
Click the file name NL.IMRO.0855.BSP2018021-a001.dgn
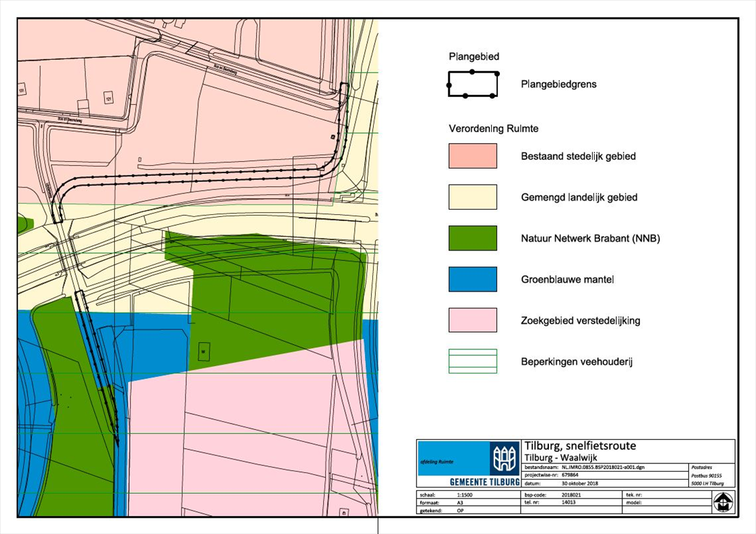[603, 467]
